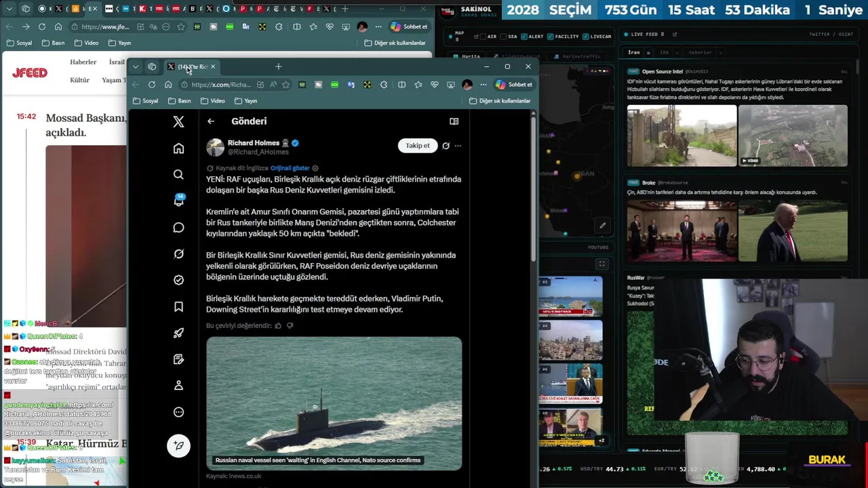Open the Sosyal folder in JFeed window
The image size is (868, 488).
[20, 43]
